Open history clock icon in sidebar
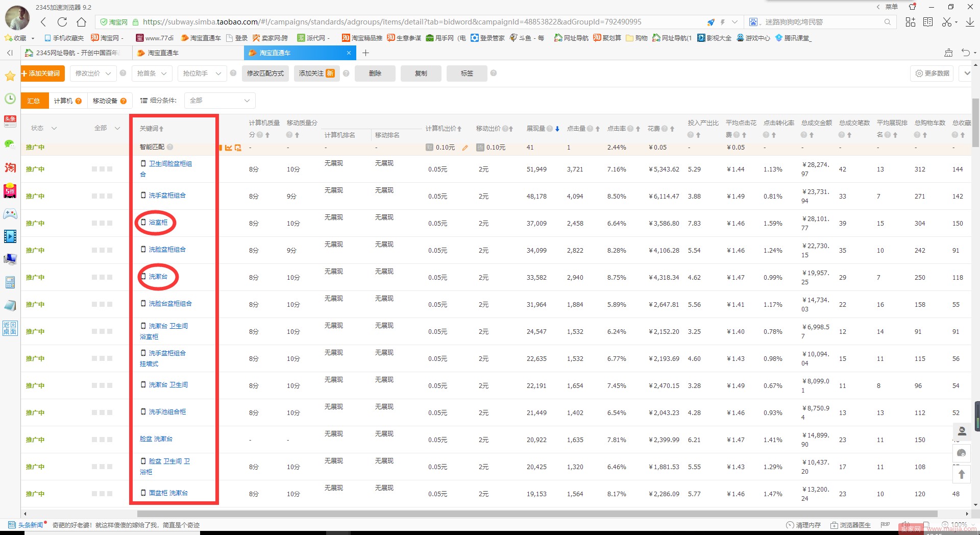Viewport: 980px width, 535px height. [10, 99]
